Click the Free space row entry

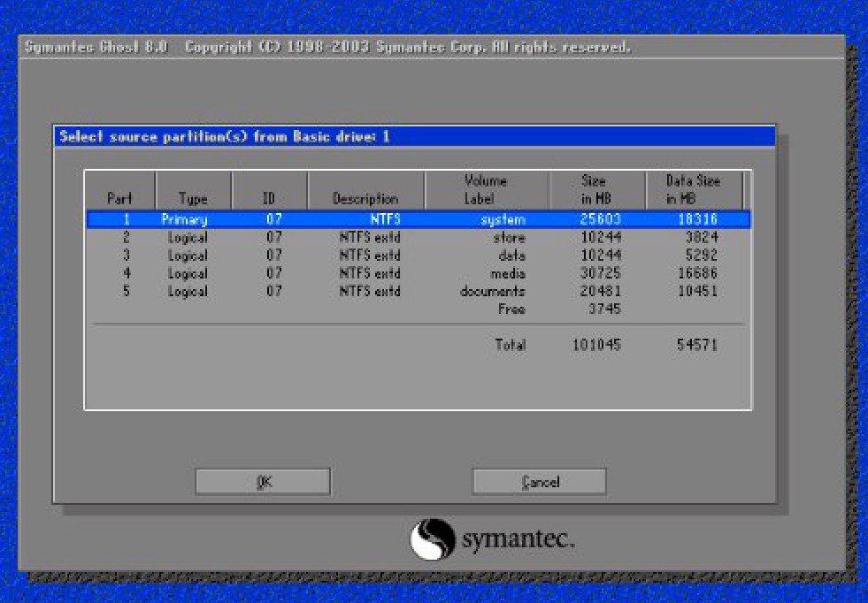tap(511, 309)
